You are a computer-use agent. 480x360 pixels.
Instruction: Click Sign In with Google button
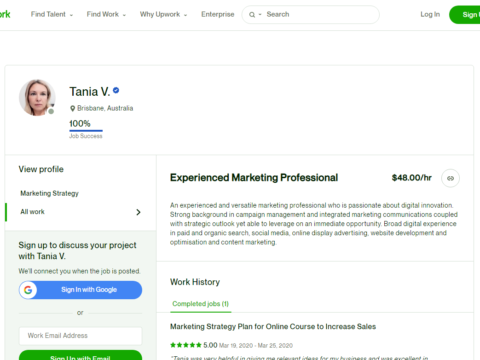click(x=80, y=290)
